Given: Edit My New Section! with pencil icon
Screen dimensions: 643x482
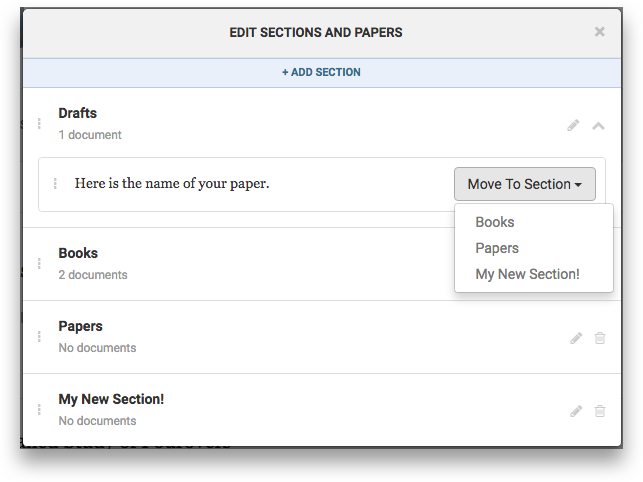Looking at the screenshot, I should (x=576, y=411).
